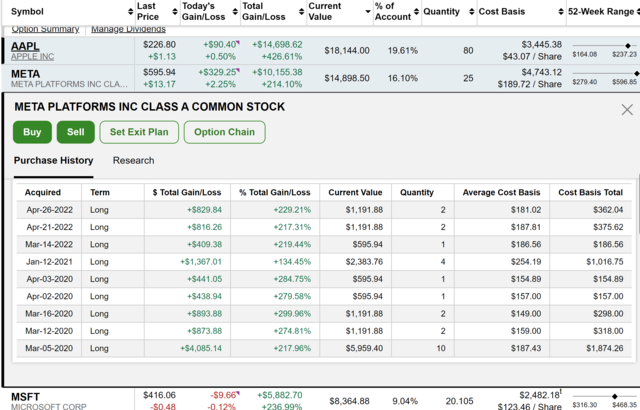Sort by Quantity column arrows
Screen dimensions: 640x410
pos(472,11)
